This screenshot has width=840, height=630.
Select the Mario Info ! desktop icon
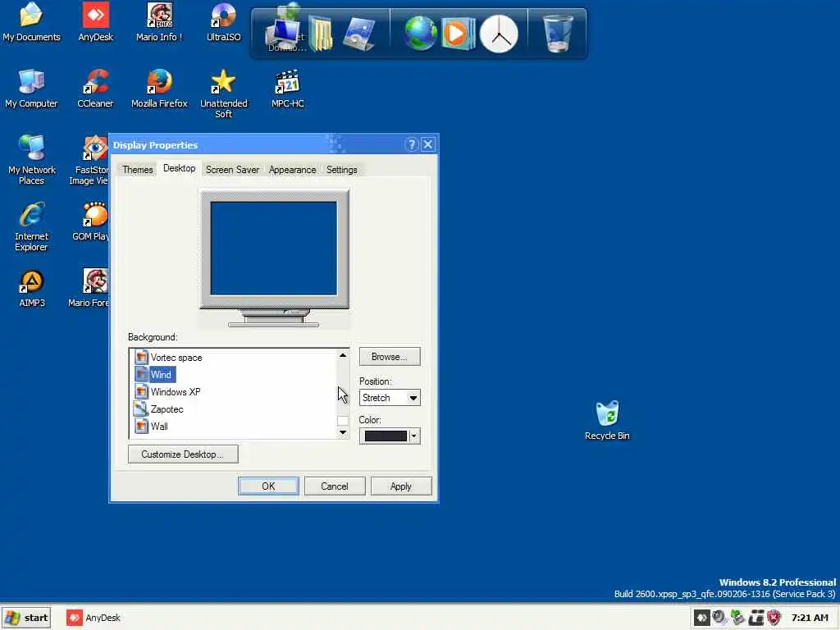(x=159, y=22)
